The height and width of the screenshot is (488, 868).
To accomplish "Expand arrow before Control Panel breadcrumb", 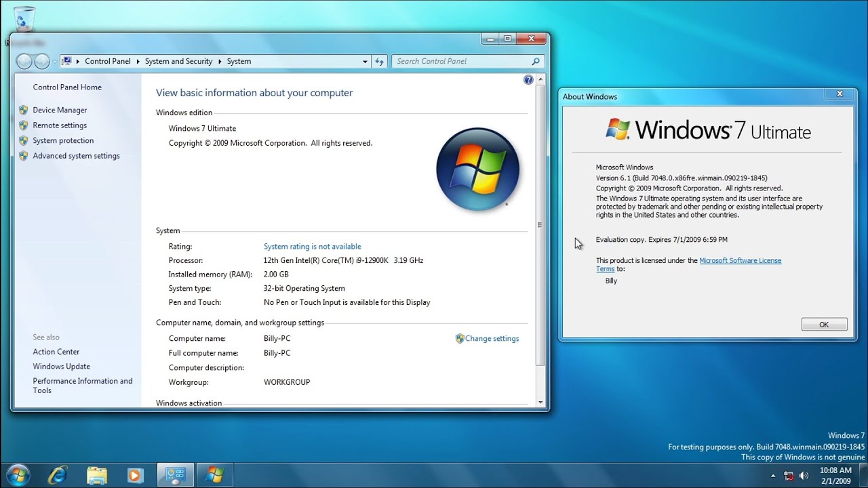I will click(78, 61).
